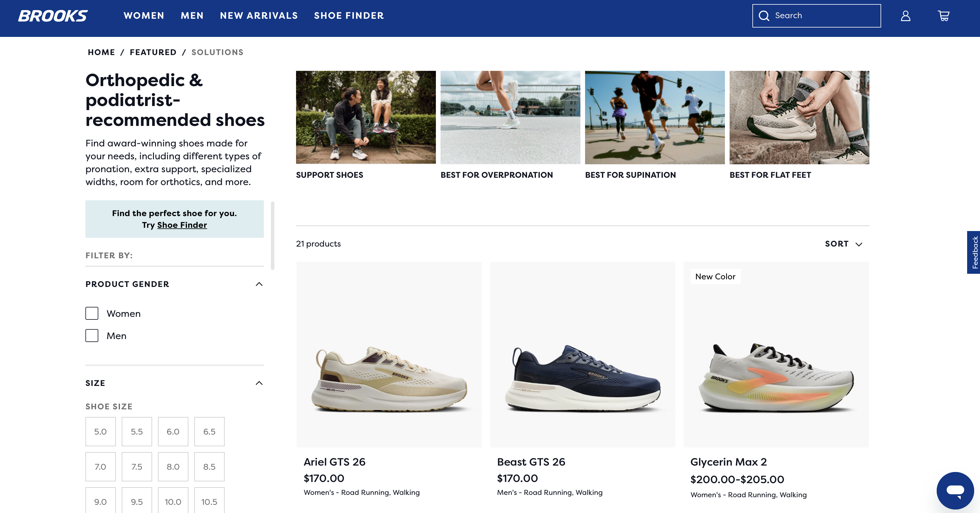The image size is (980, 513).
Task: Select shoe size 7.0
Action: 100,466
